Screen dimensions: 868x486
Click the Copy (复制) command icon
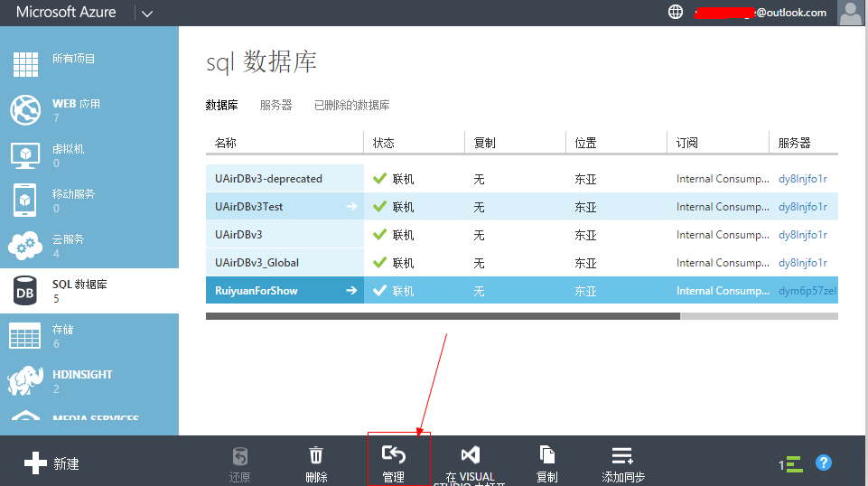(x=547, y=455)
